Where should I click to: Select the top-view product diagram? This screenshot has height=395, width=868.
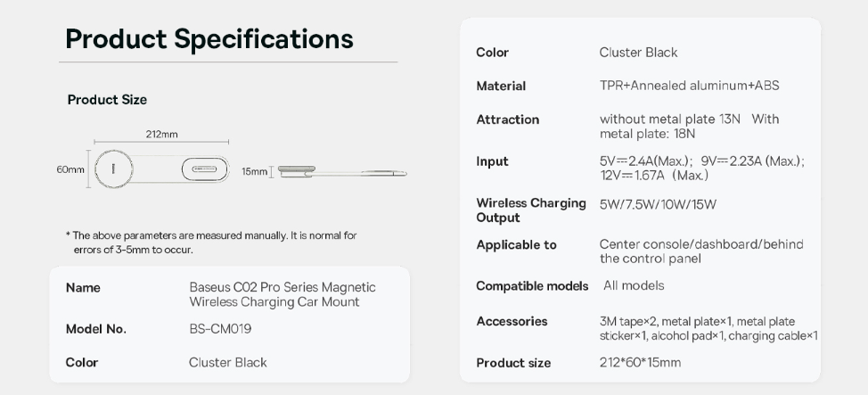click(x=161, y=169)
